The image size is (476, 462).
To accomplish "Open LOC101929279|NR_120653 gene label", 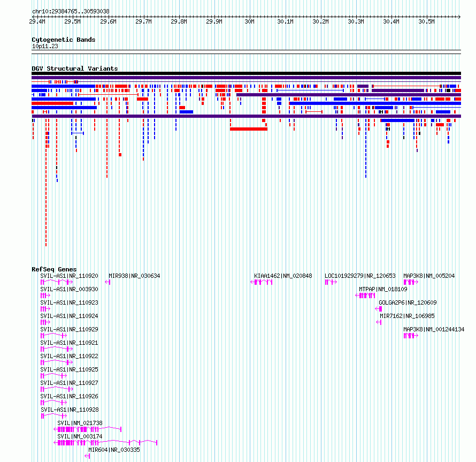I will (360, 276).
